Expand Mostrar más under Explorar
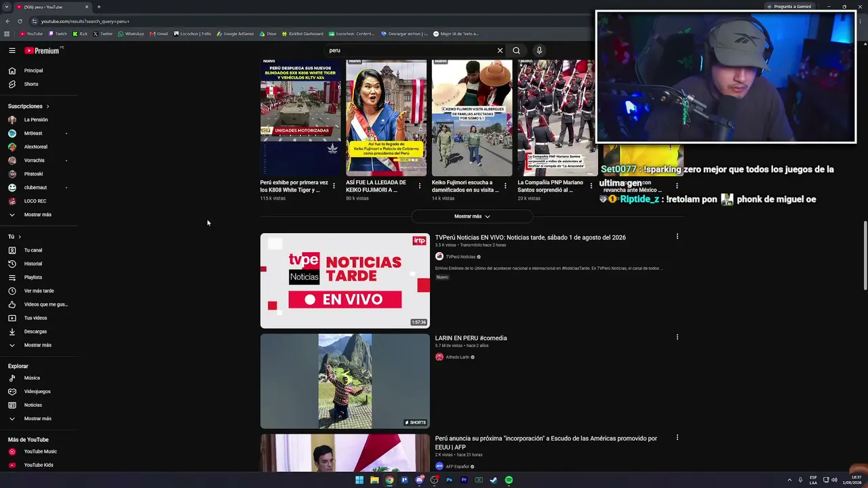Image resolution: width=868 pixels, height=488 pixels. point(37,419)
